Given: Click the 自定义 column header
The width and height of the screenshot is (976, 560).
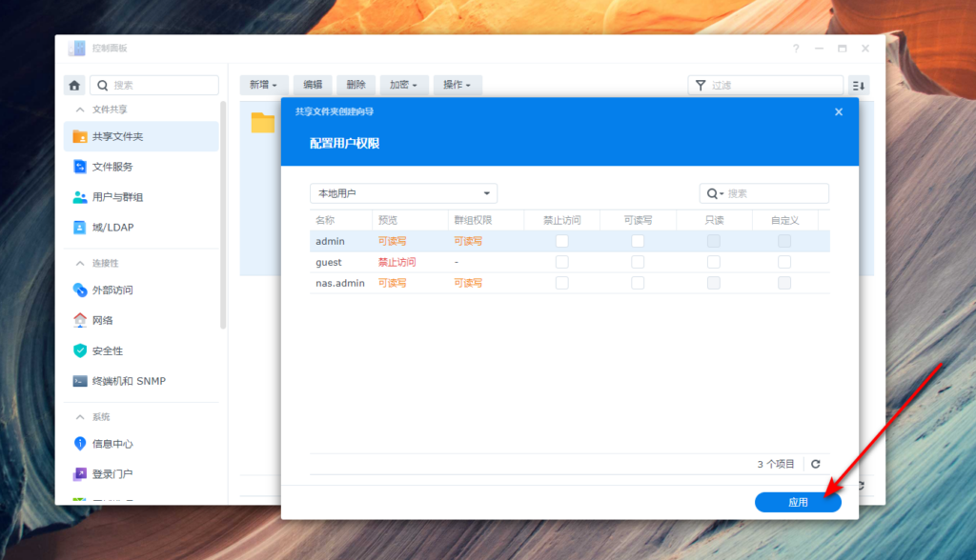Looking at the screenshot, I should point(785,220).
